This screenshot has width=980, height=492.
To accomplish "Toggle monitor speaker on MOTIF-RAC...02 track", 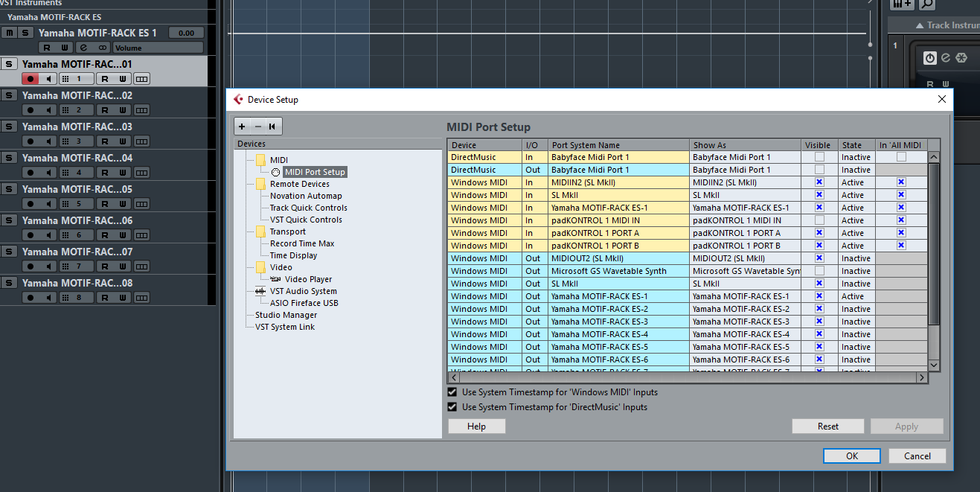I will click(49, 110).
